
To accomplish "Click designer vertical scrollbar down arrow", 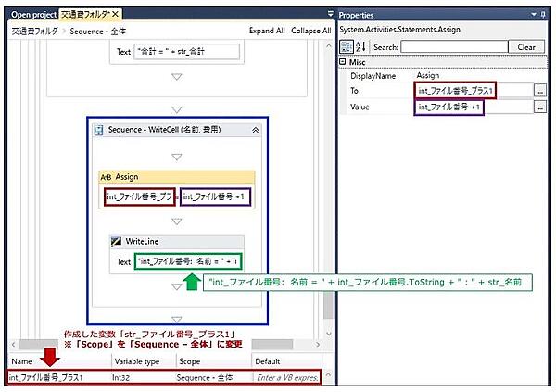I will pyautogui.click(x=329, y=334).
